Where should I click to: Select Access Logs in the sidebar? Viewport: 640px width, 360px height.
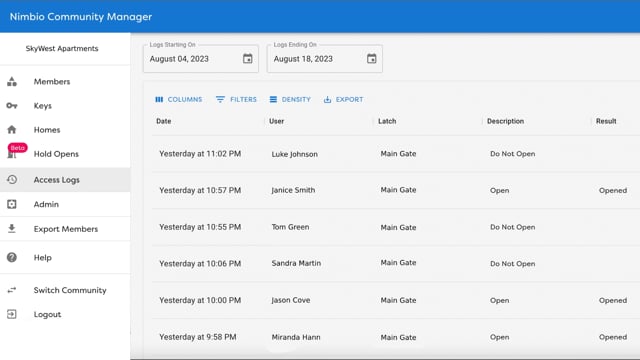(65, 180)
